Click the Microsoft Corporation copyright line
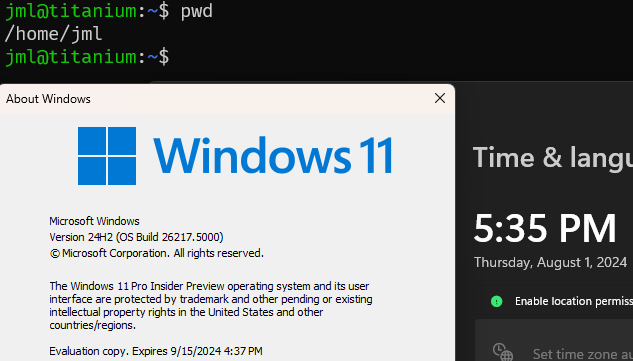 (157, 253)
